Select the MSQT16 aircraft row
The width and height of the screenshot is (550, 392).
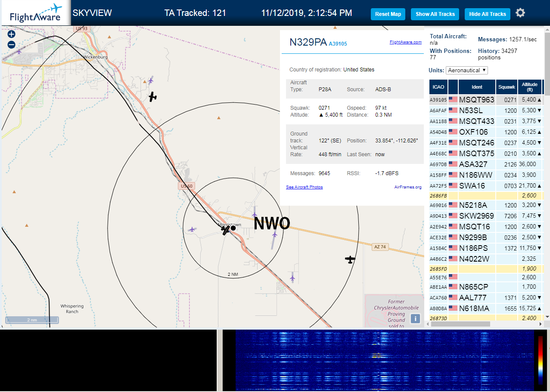point(486,227)
